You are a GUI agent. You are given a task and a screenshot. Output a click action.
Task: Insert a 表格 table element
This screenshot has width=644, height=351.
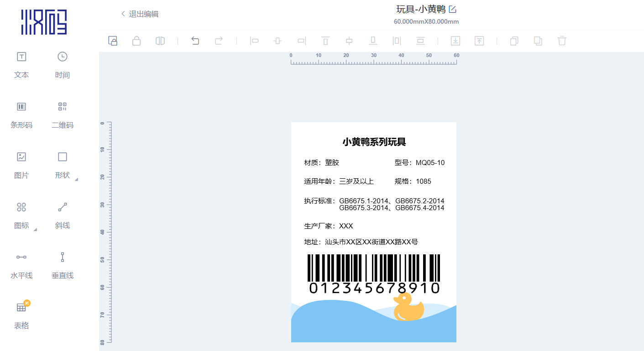point(21,315)
